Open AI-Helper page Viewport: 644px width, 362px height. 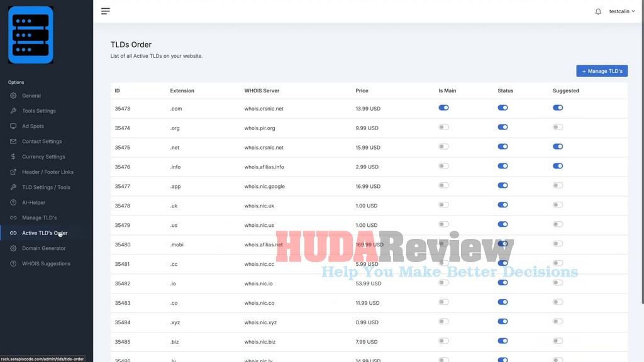(34, 202)
